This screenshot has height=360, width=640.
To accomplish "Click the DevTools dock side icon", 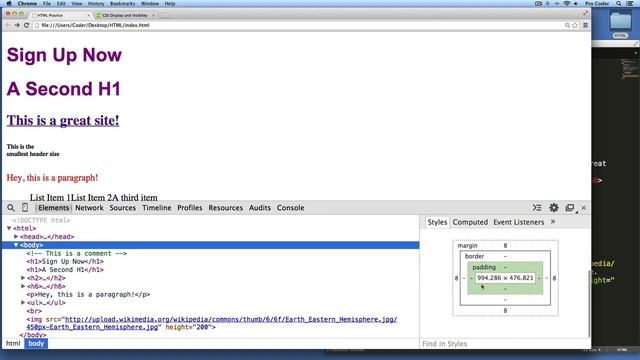I will point(570,208).
